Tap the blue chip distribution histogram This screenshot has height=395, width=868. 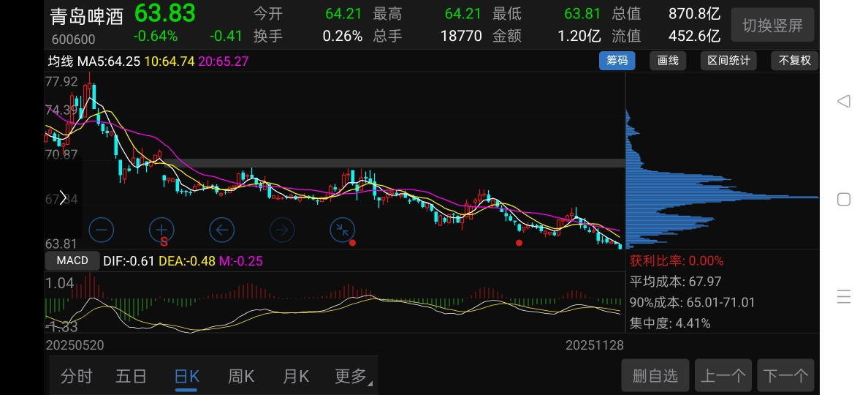pos(722,178)
